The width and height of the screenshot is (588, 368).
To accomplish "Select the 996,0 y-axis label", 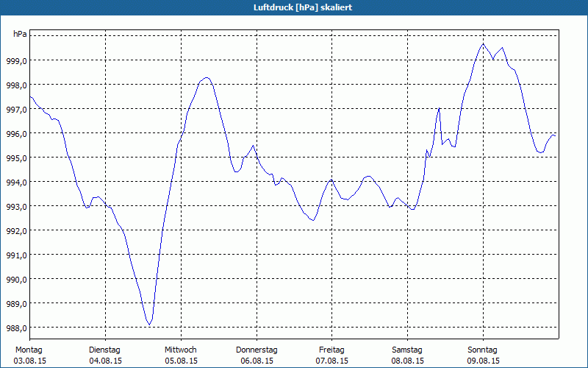I will point(16,134).
